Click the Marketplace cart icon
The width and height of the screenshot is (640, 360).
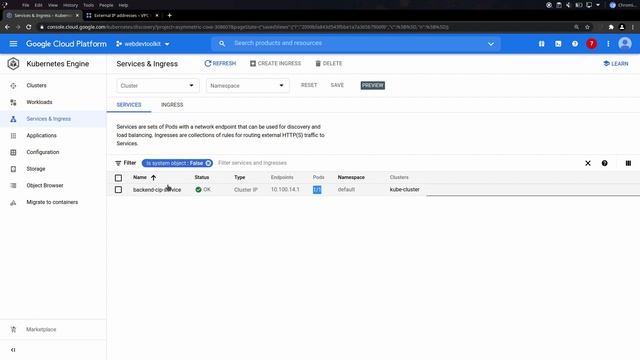(x=13, y=329)
